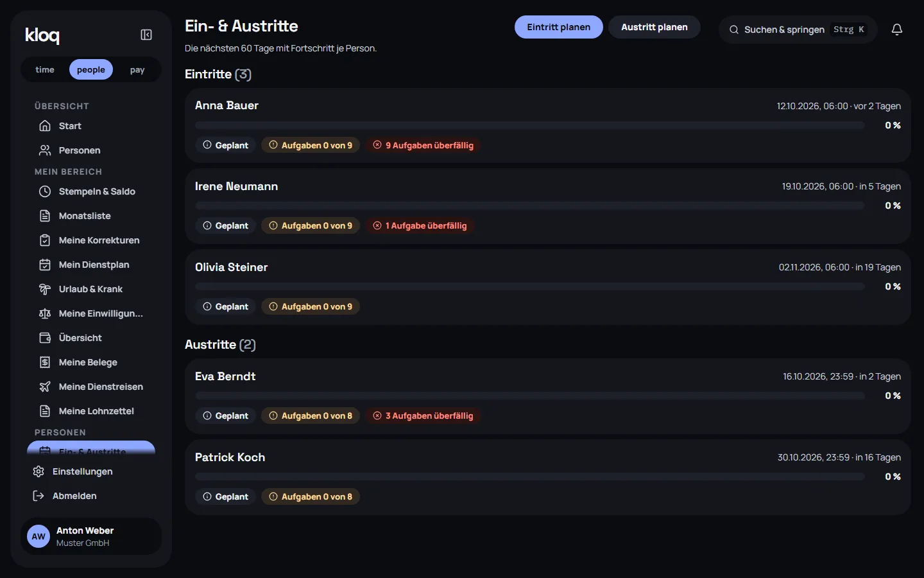Open Anna Bauer entry card name
Image resolution: width=924 pixels, height=578 pixels.
(x=227, y=105)
